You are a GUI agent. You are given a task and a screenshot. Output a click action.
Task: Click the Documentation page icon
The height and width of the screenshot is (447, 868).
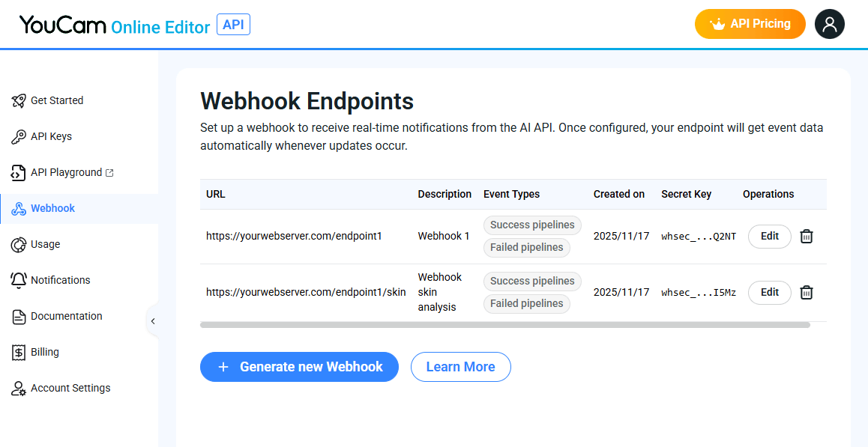(19, 317)
